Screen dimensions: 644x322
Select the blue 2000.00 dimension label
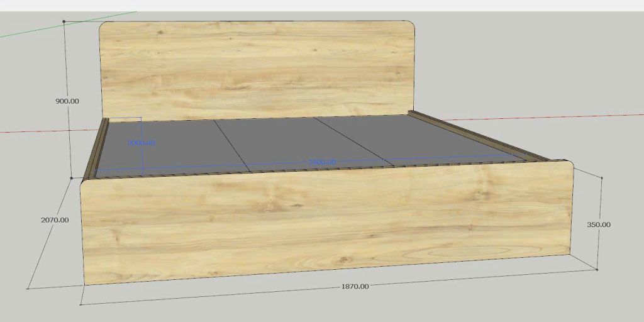pyautogui.click(x=141, y=143)
